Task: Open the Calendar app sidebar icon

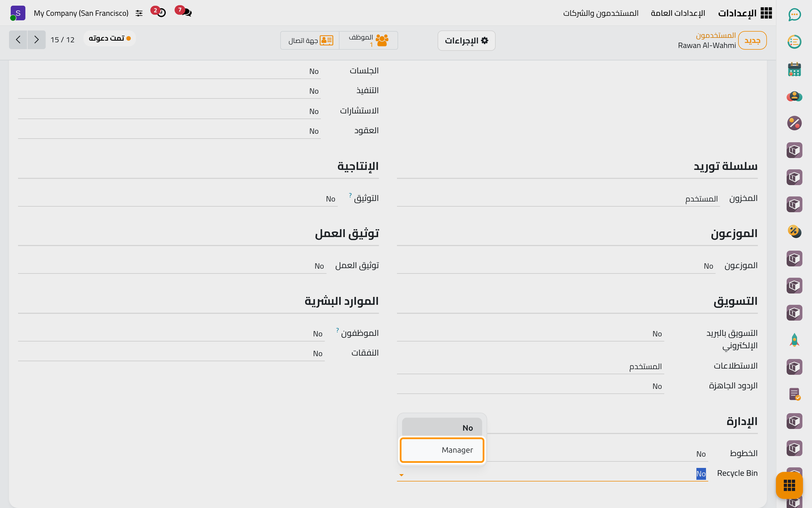Action: coord(794,69)
